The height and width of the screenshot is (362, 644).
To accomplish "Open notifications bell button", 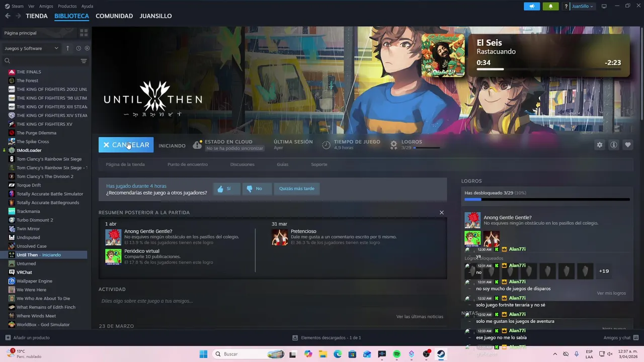I will pos(550,6).
